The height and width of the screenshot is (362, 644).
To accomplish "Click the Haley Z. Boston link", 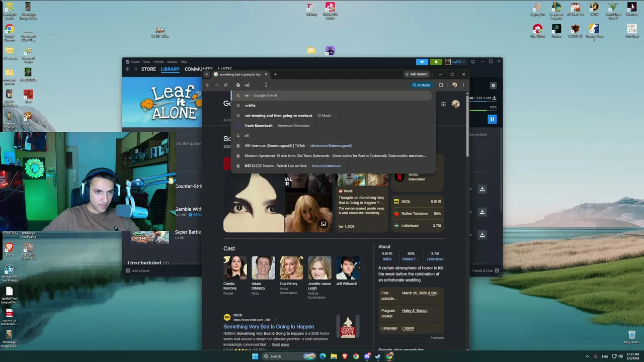I will coord(415,311).
